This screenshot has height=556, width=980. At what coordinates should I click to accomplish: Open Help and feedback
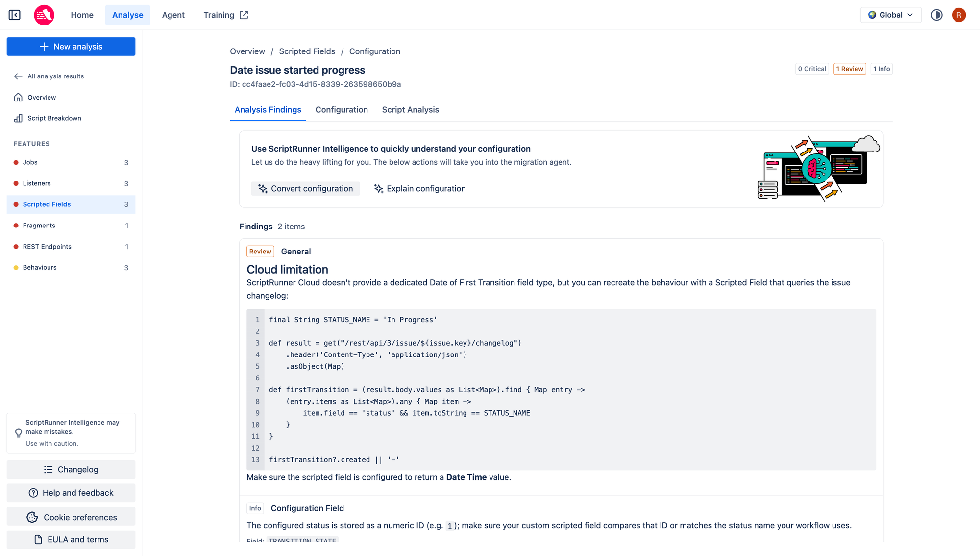pos(71,493)
